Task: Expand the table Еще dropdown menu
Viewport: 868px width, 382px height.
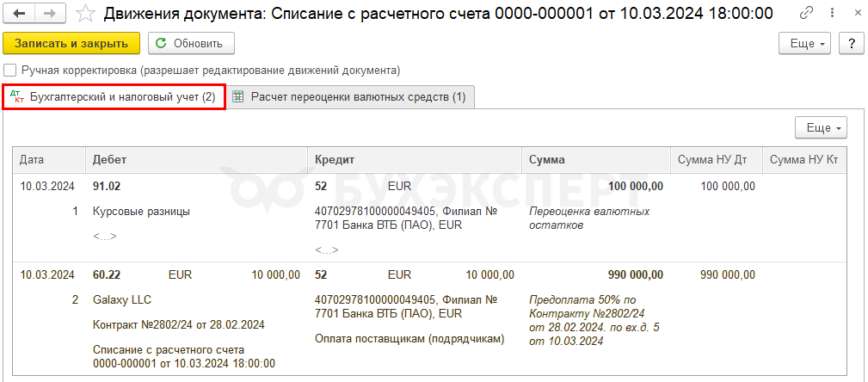Action: [x=821, y=128]
